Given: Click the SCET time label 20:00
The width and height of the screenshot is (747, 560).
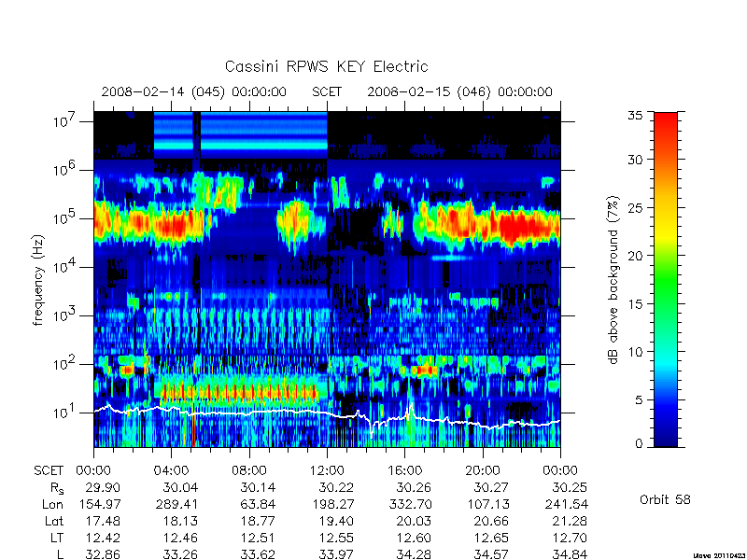Looking at the screenshot, I should coord(483,470).
